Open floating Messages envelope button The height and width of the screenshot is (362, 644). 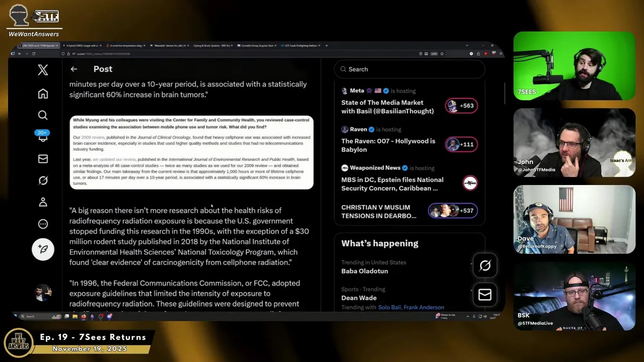point(485,295)
